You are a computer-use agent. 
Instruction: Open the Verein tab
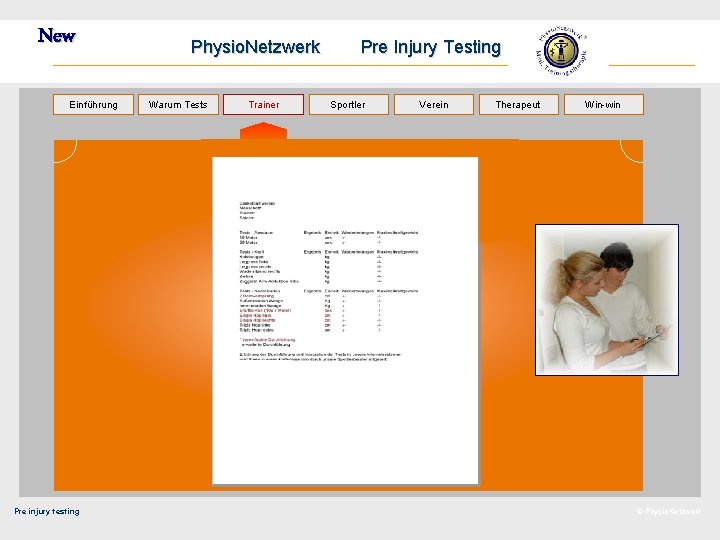[434, 105]
